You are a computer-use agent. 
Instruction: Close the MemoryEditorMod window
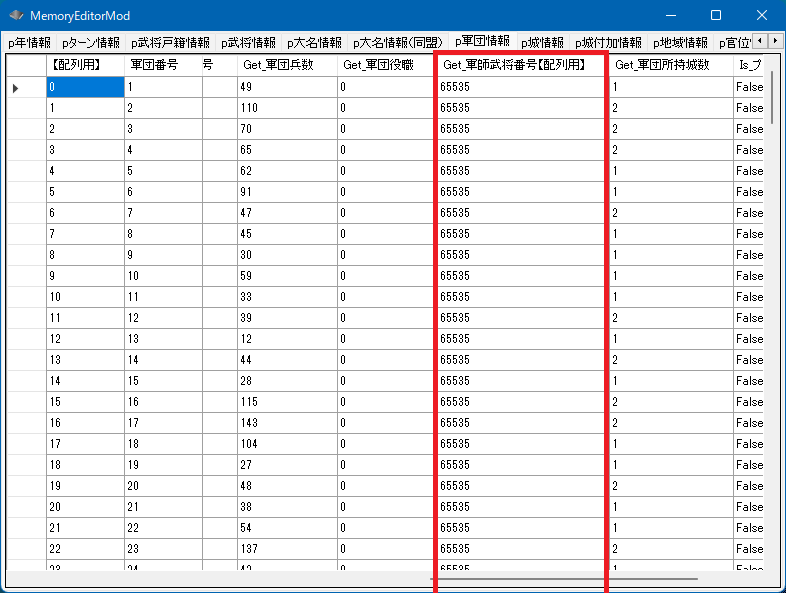pyautogui.click(x=761, y=16)
